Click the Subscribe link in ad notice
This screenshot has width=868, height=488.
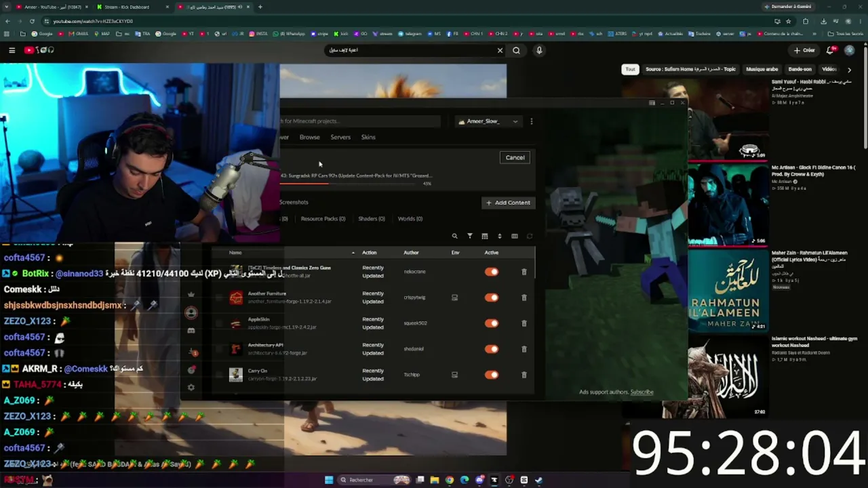click(642, 392)
